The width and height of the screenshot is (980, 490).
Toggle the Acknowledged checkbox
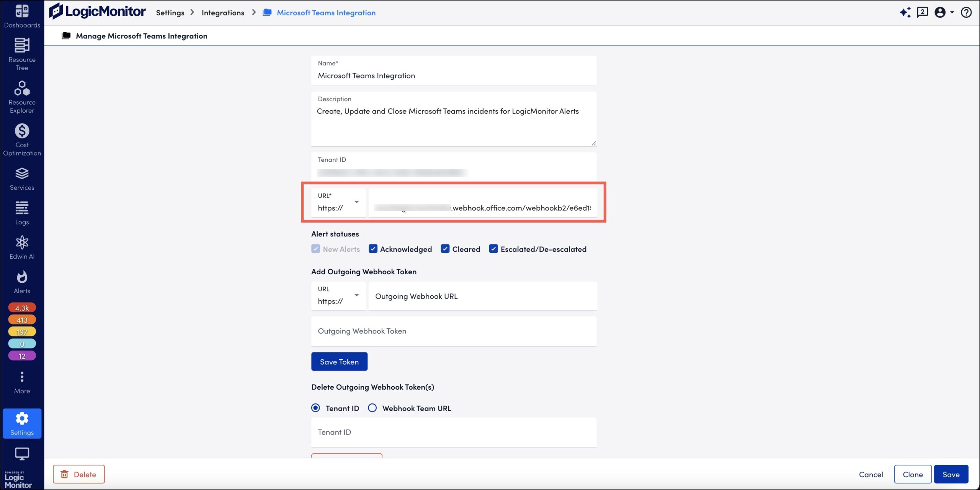tap(373, 249)
